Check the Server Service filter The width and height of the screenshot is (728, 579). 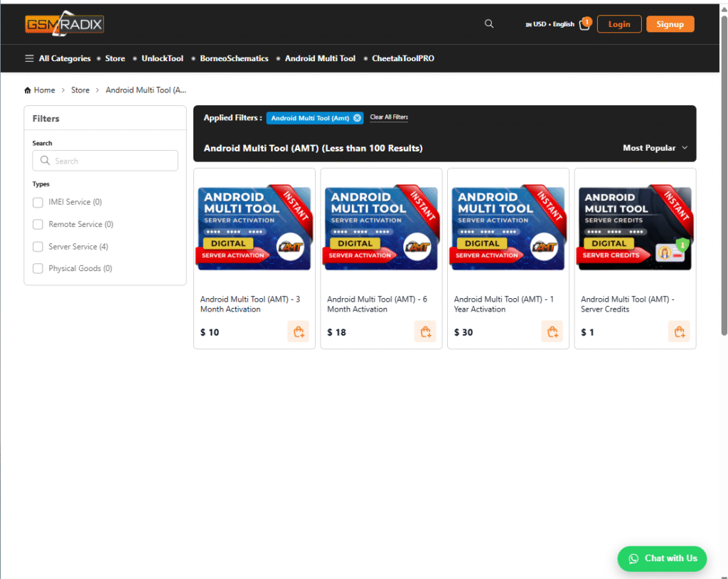pyautogui.click(x=38, y=247)
